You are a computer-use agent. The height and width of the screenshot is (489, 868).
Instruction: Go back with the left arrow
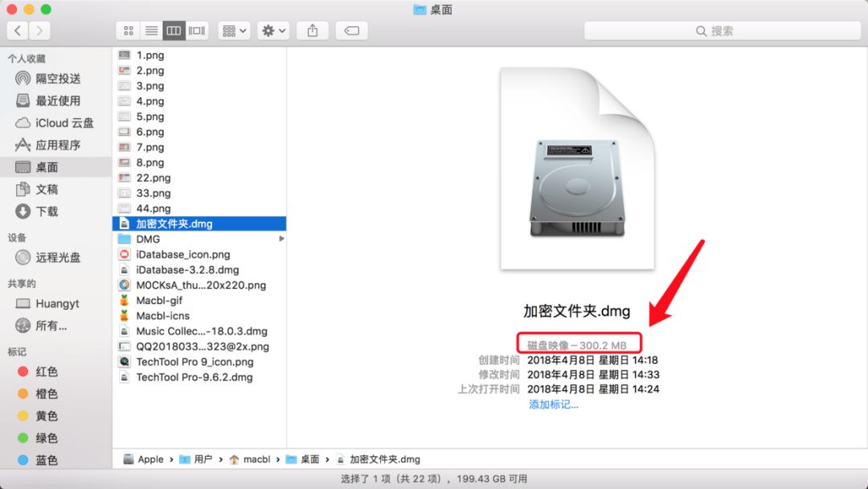(18, 31)
